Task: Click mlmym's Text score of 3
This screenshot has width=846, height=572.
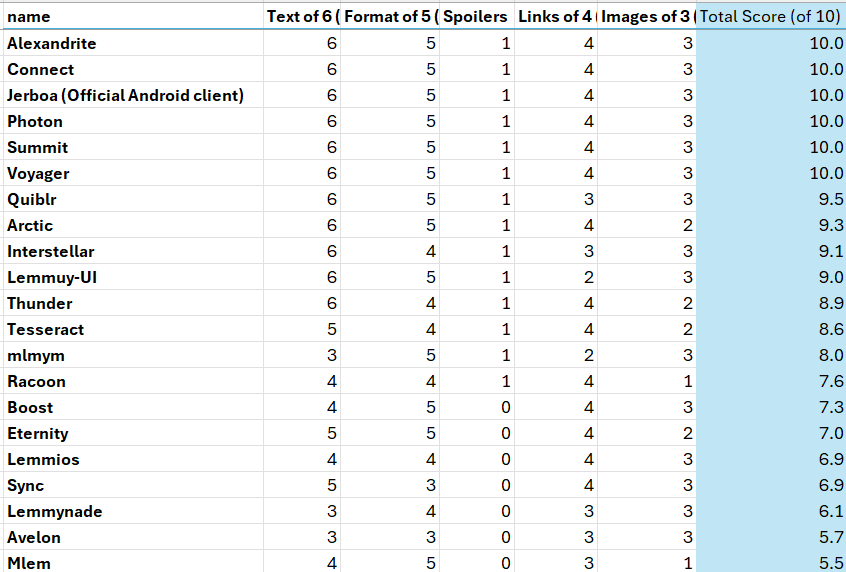Action: coord(302,355)
